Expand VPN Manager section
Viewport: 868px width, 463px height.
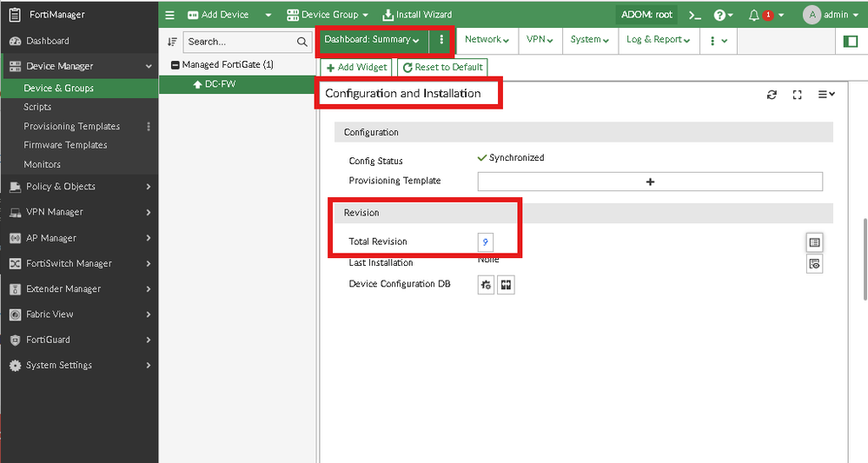click(79, 213)
